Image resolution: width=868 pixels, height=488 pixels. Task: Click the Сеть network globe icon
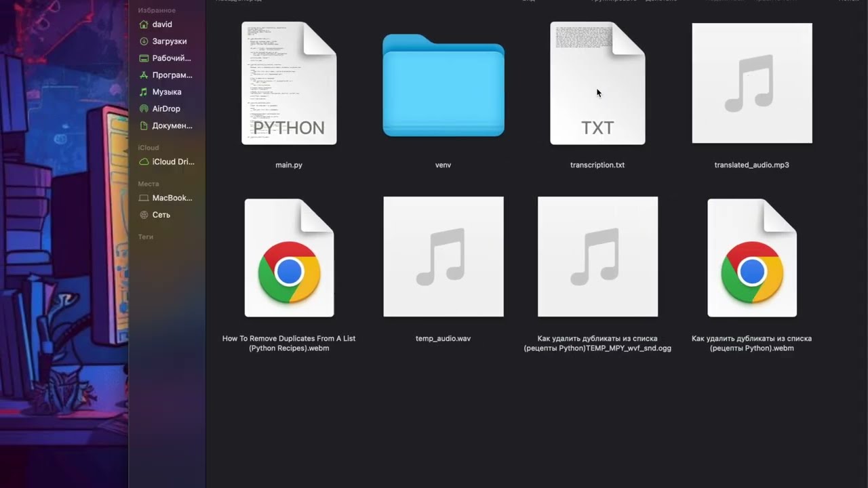click(x=144, y=215)
